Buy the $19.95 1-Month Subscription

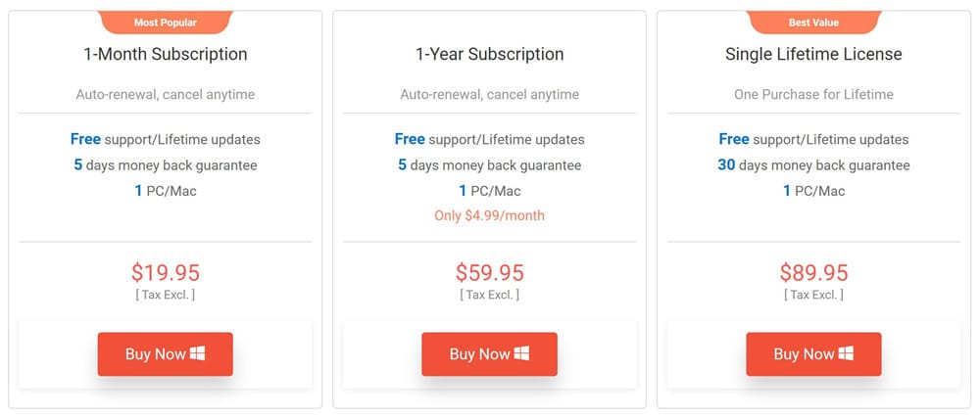pyautogui.click(x=165, y=354)
